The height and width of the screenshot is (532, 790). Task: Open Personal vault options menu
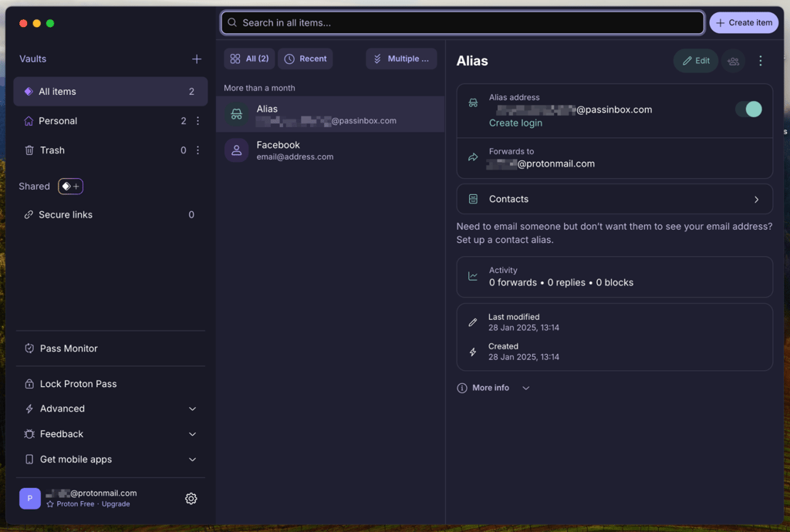197,121
